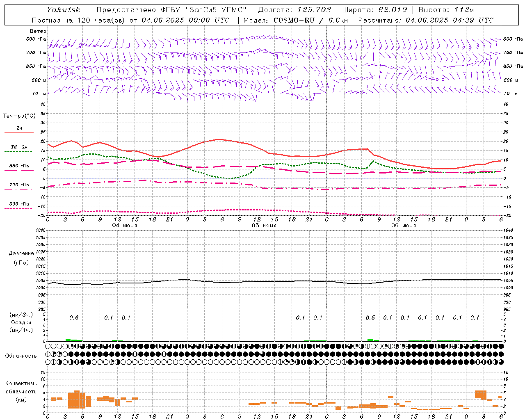Select the Долгота: 129.703 header field

[x=294, y=9]
